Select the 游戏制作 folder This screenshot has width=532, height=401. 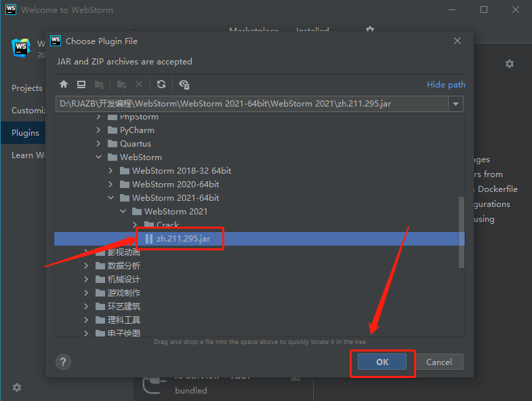point(259,293)
